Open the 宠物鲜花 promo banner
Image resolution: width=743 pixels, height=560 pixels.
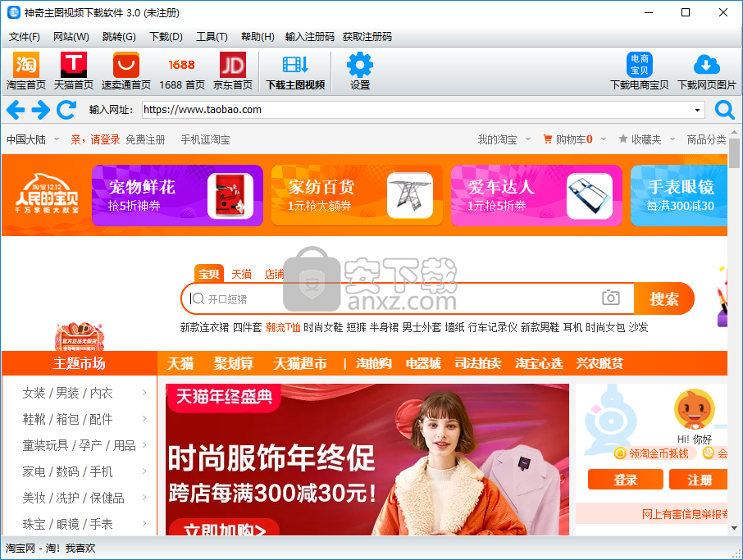coord(178,195)
